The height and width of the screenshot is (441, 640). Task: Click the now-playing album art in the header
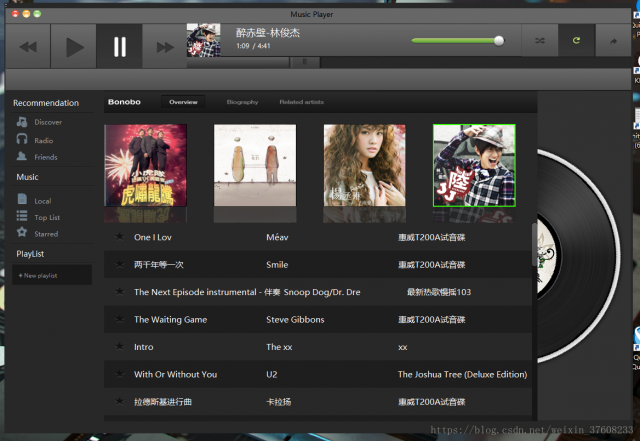(204, 40)
